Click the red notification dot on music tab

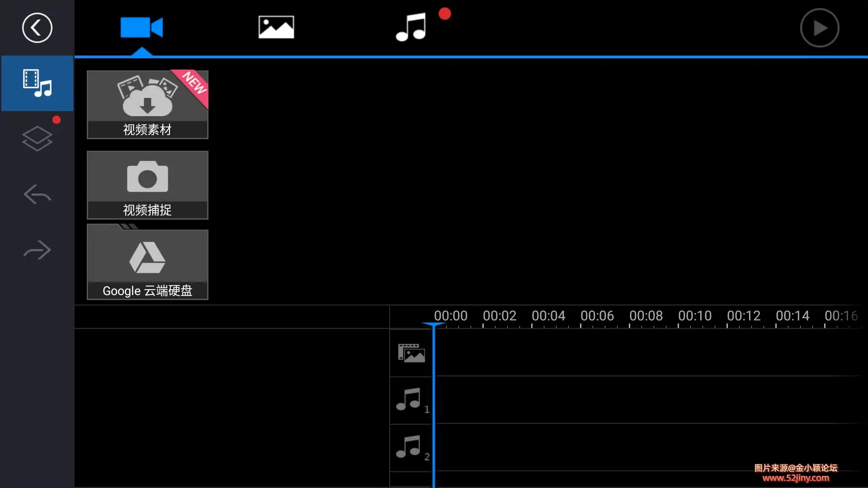tap(445, 14)
